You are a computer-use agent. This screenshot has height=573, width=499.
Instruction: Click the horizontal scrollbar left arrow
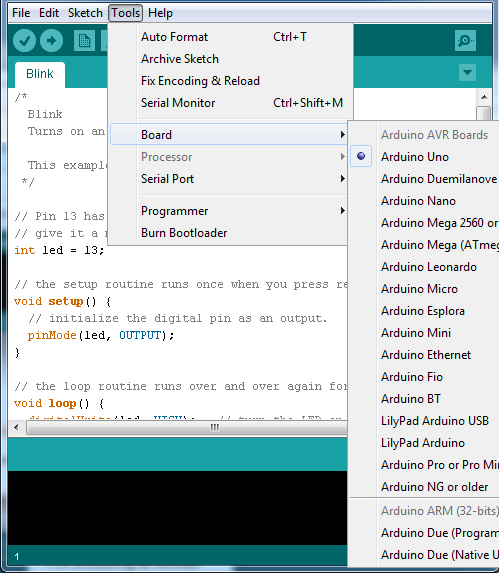(16, 427)
